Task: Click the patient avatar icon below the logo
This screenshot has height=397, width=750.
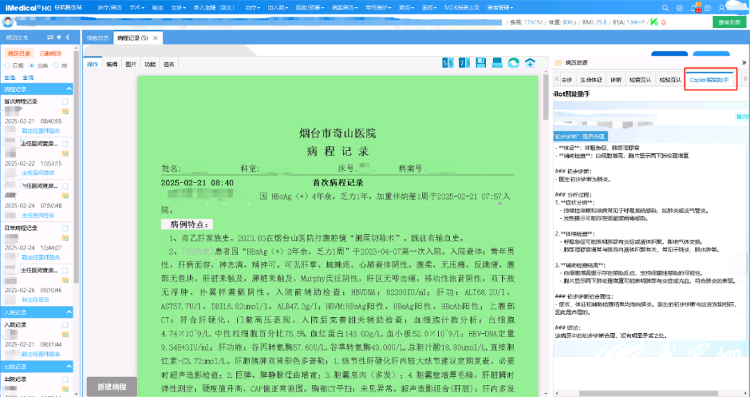Action: [8, 22]
